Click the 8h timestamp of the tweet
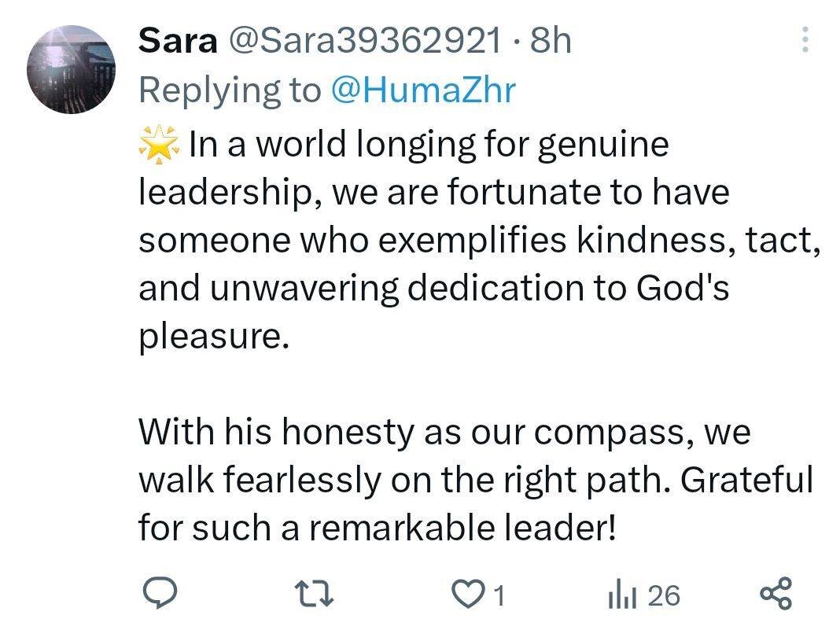Viewport: 840px width, 630px height. pyautogui.click(x=551, y=40)
